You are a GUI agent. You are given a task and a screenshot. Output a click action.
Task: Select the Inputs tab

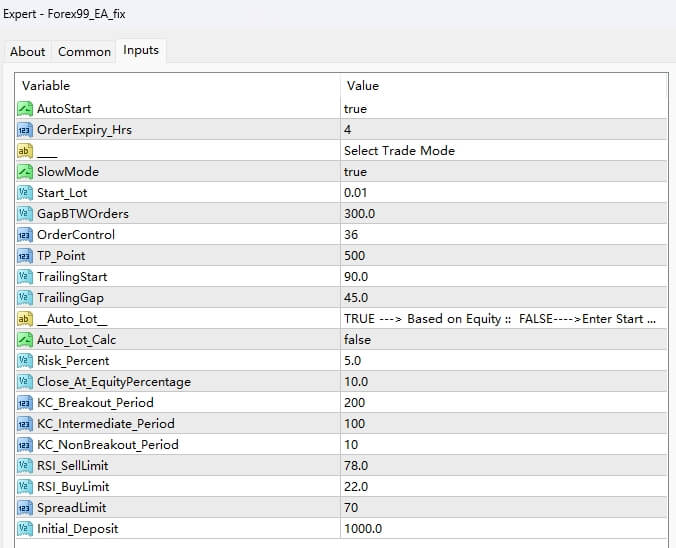point(141,50)
